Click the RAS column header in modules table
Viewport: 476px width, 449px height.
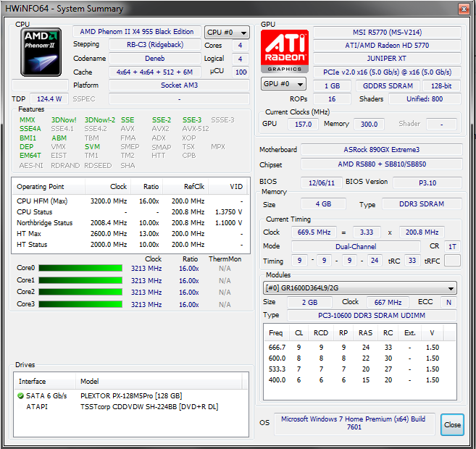365,333
